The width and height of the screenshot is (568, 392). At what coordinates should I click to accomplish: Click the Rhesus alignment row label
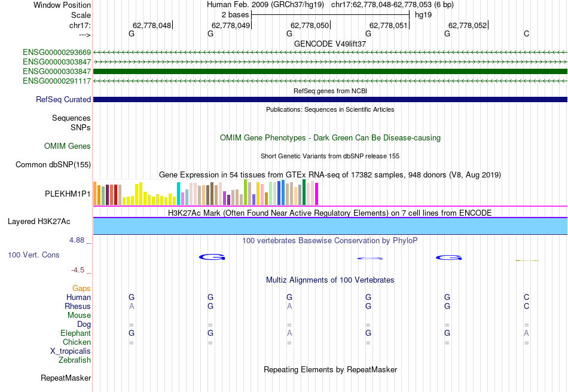78,306
